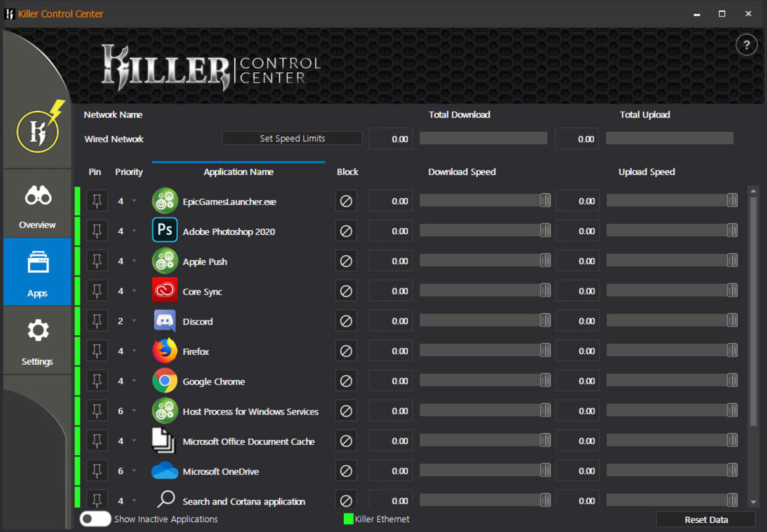
Task: Click the Office Document Cache pages icon
Action: point(163,441)
